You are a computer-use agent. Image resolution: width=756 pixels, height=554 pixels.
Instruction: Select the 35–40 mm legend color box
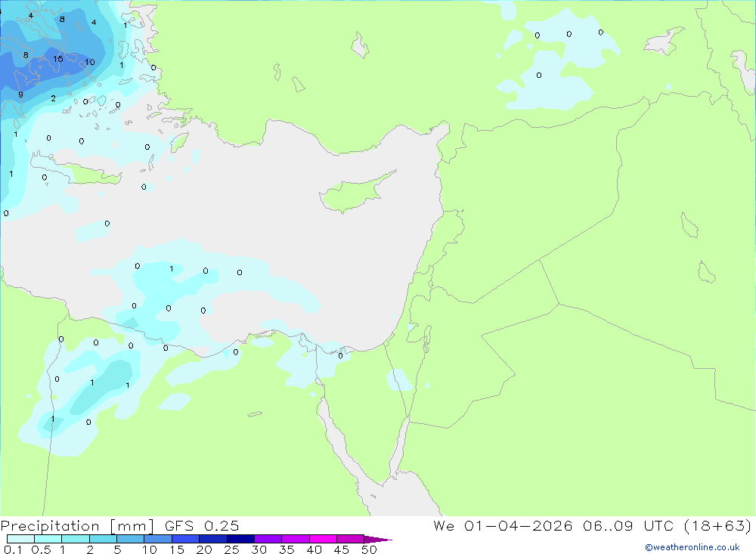click(x=295, y=539)
